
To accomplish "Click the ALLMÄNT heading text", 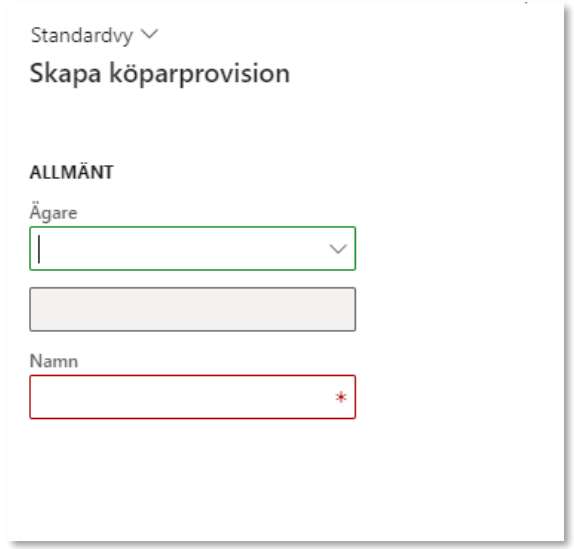I will (72, 172).
